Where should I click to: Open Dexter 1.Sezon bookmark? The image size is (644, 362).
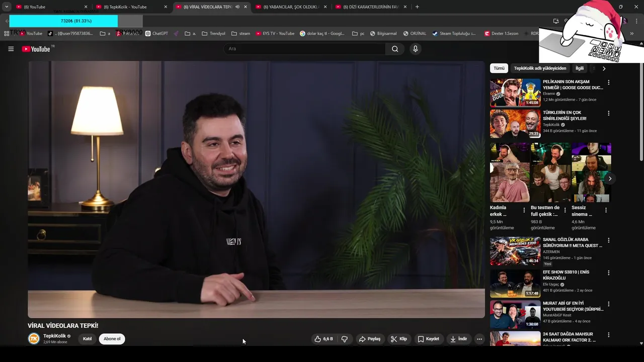(501, 34)
